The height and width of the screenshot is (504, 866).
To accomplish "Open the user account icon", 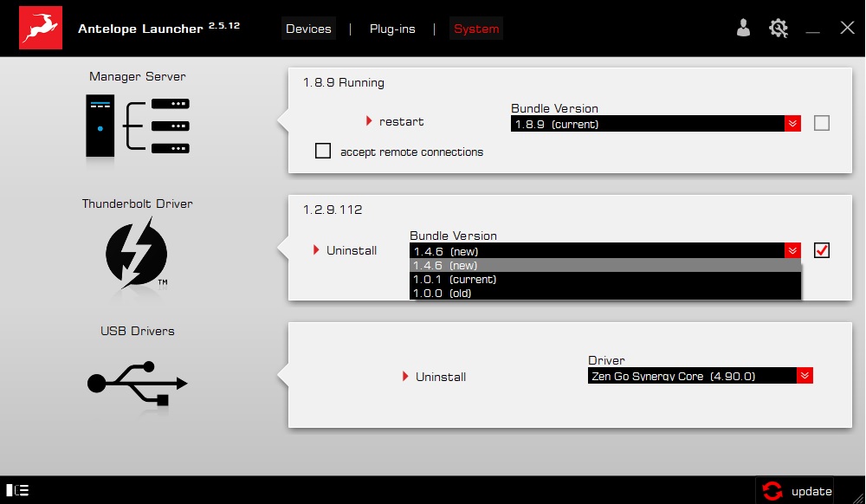I will (743, 28).
